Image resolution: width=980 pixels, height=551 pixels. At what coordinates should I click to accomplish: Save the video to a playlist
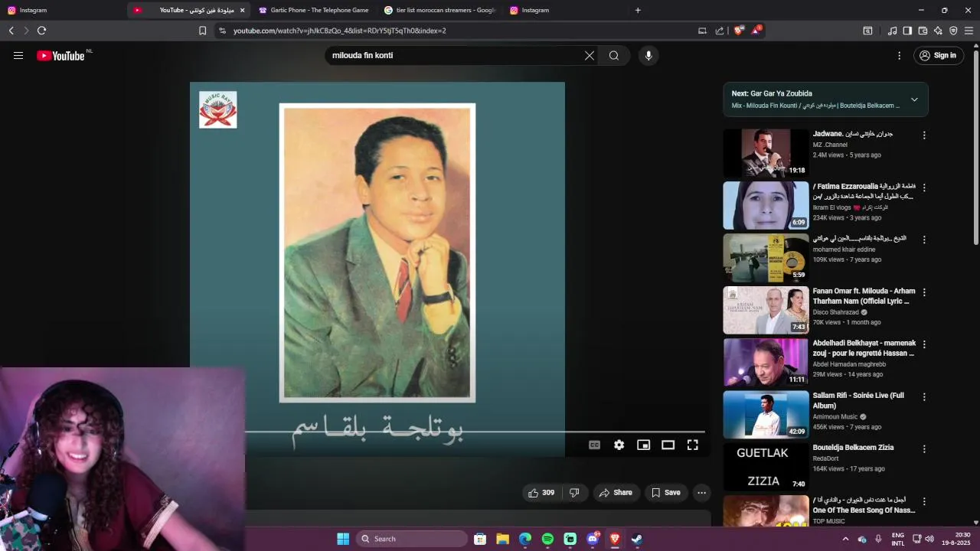[665, 493]
